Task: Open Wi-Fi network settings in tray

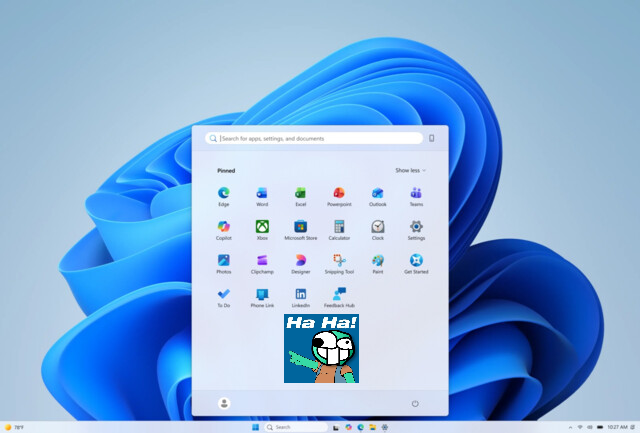Action: (x=580, y=427)
